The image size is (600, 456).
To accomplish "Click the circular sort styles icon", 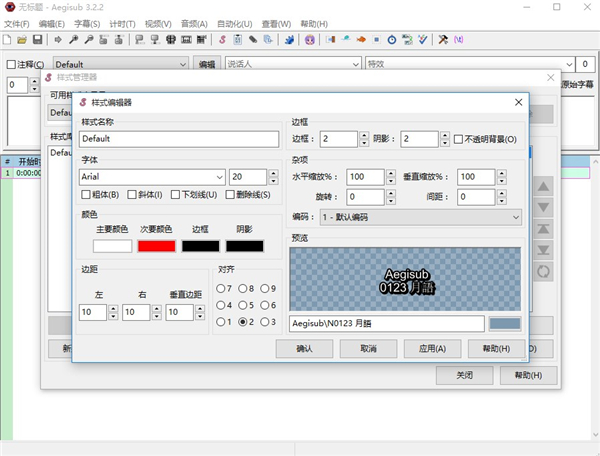I will coord(544,271).
